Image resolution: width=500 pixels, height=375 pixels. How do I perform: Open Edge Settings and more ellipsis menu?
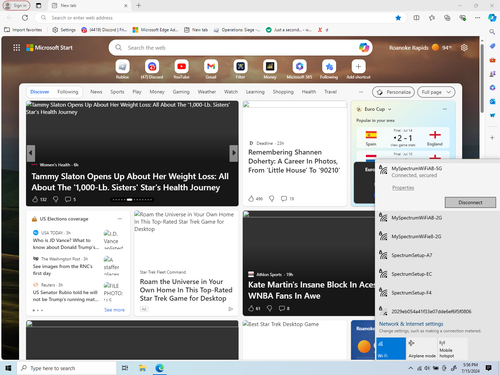click(478, 18)
